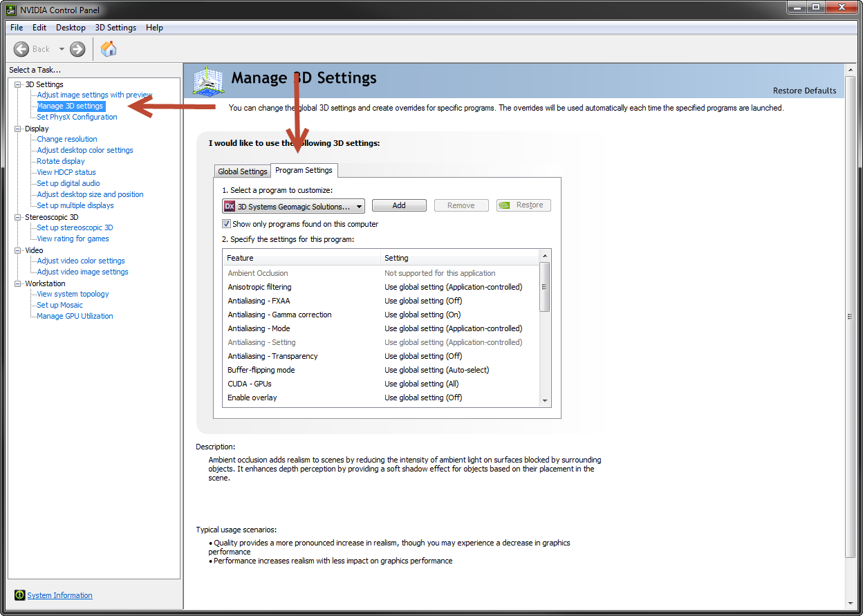Click Use global setting (All) value
Screen dimensions: 863x616
(x=422, y=384)
